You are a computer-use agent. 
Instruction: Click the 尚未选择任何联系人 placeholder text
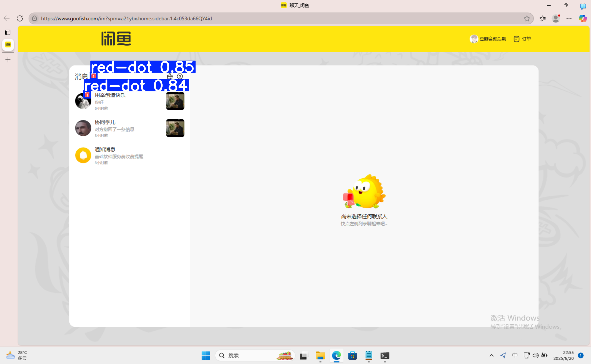pyautogui.click(x=364, y=217)
